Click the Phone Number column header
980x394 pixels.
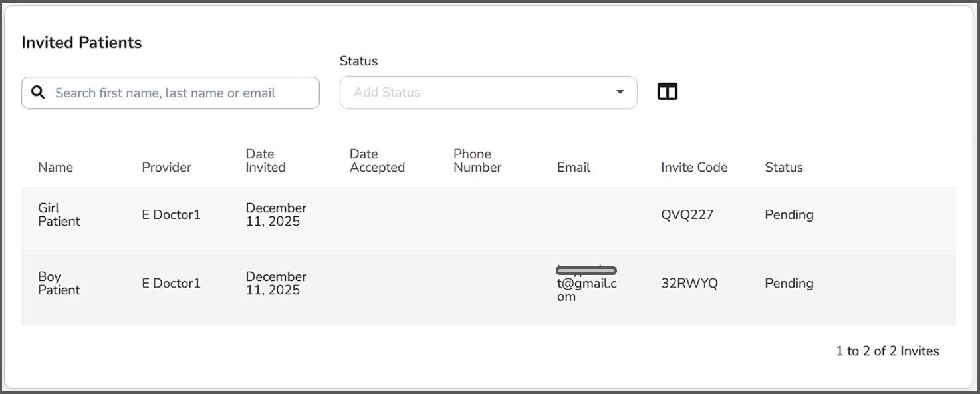coord(477,161)
